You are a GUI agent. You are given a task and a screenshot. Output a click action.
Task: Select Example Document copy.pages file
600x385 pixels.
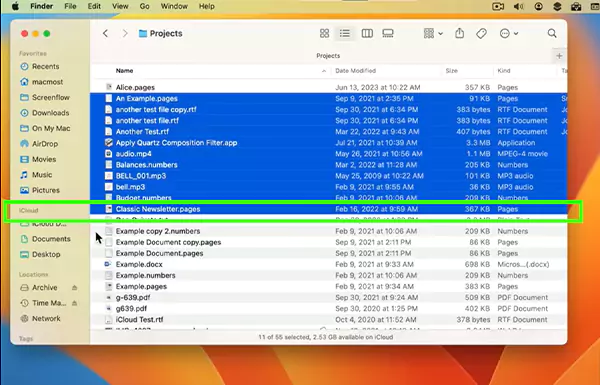click(328, 242)
